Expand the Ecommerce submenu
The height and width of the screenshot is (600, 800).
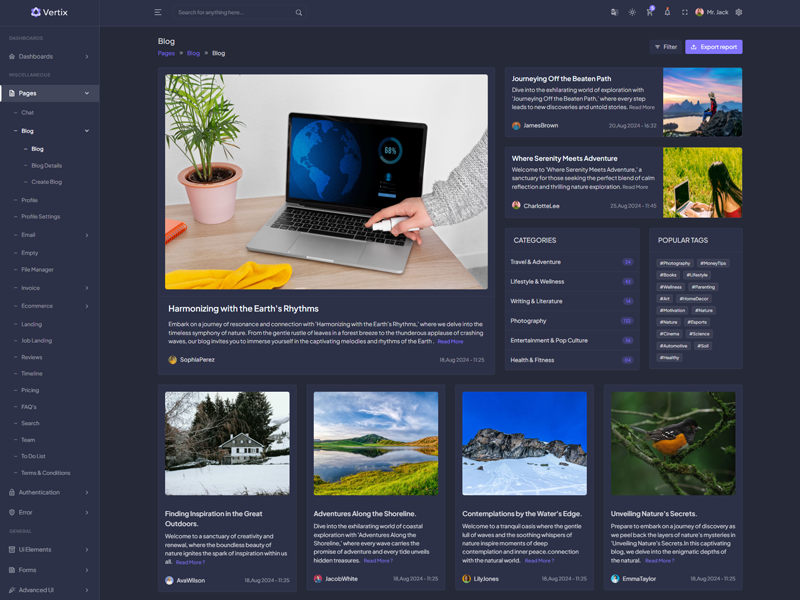tap(50, 306)
